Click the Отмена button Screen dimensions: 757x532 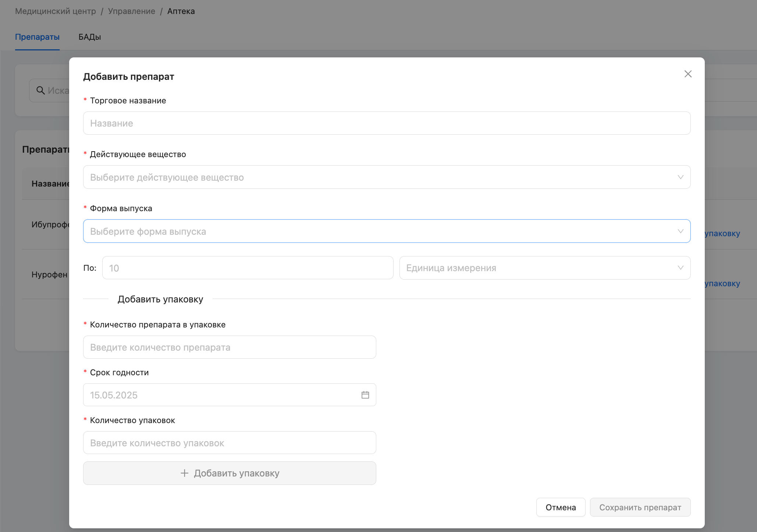(x=560, y=507)
